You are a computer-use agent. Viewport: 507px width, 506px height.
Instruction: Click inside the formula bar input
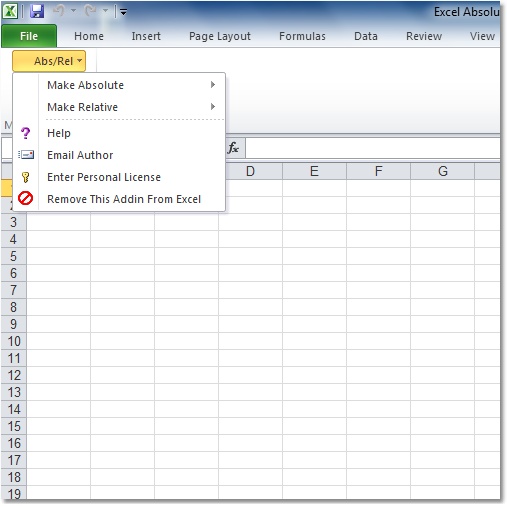(x=373, y=148)
